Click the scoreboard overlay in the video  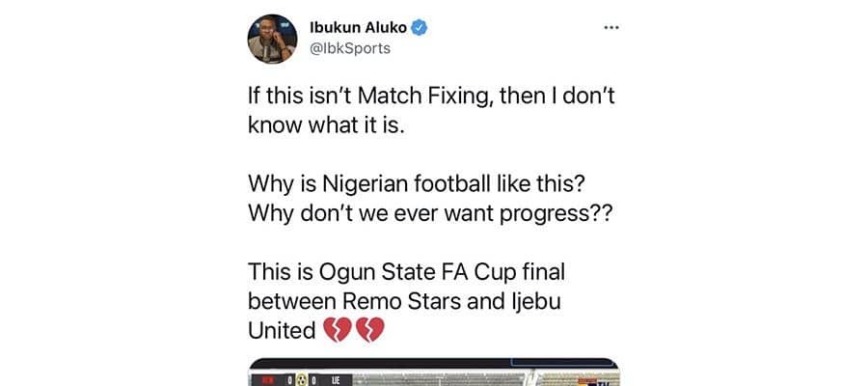(x=291, y=378)
